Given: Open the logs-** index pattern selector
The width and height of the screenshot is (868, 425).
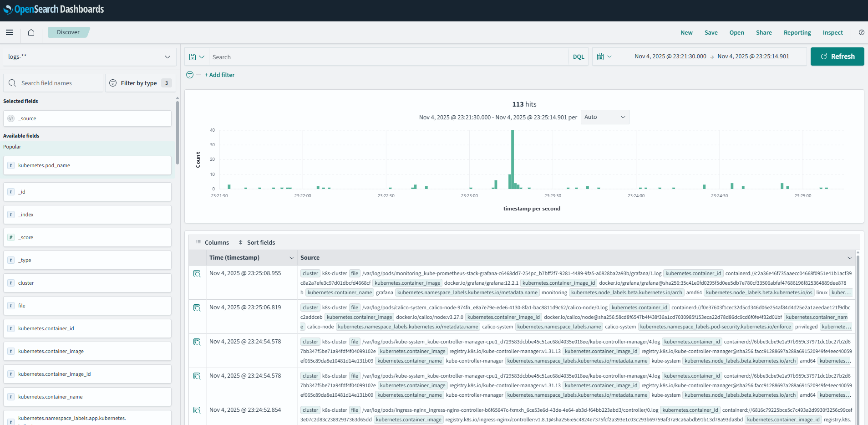Looking at the screenshot, I should point(90,57).
